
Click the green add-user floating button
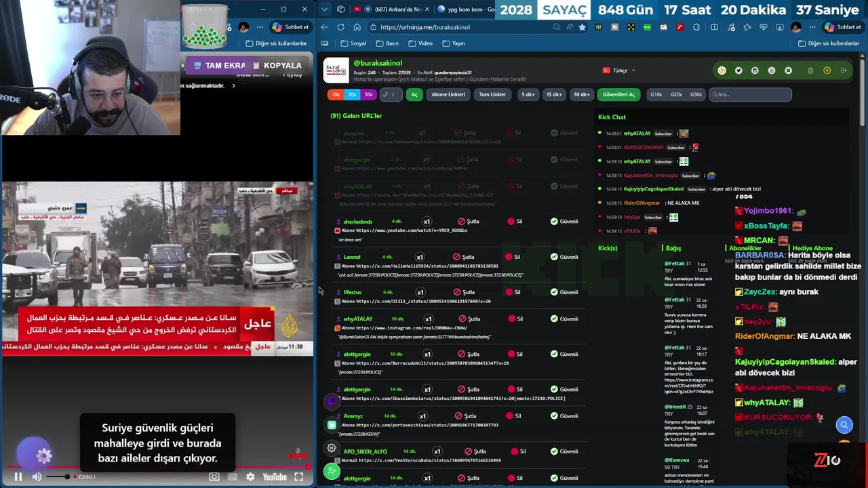click(332, 471)
